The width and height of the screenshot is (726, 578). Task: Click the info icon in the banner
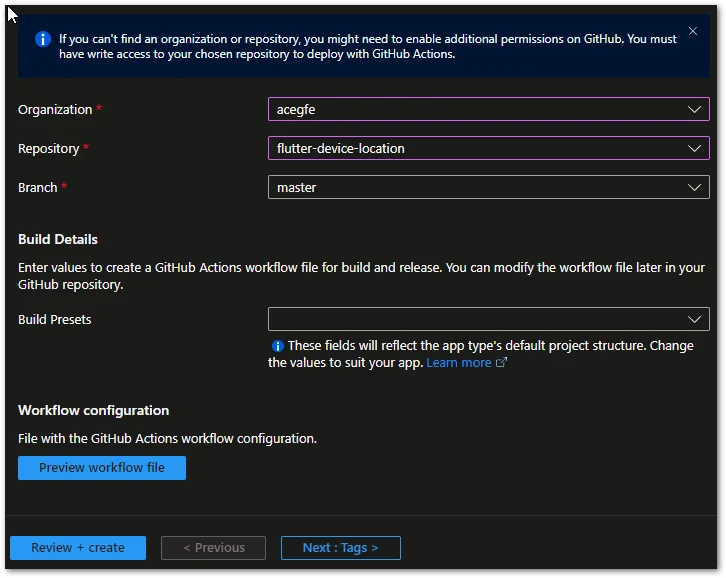pyautogui.click(x=43, y=39)
